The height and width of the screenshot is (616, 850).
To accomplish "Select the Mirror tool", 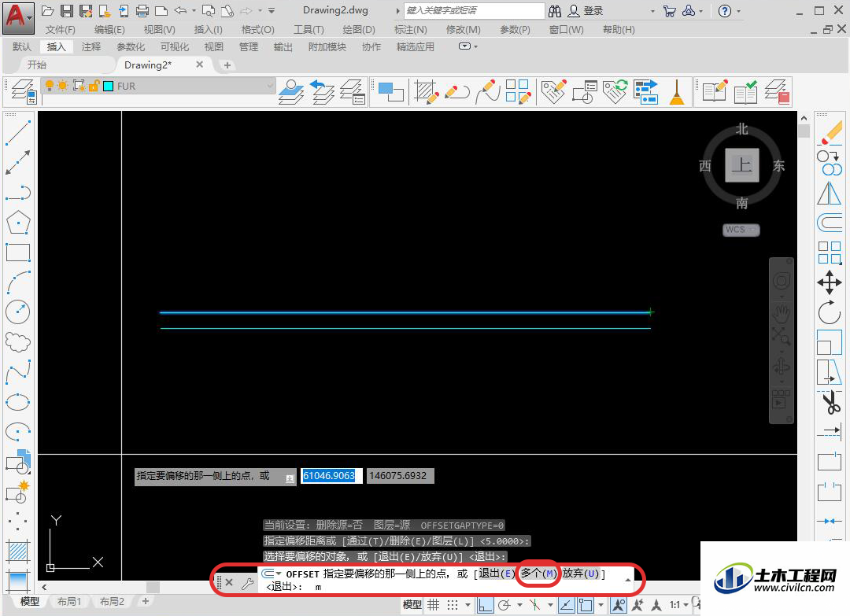I will tap(830, 193).
